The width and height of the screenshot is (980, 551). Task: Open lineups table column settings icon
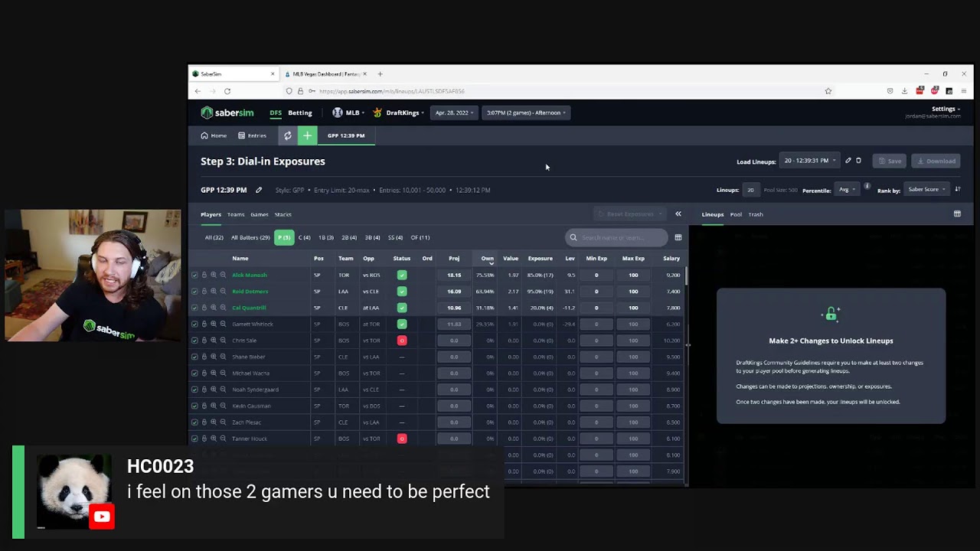pyautogui.click(x=957, y=214)
